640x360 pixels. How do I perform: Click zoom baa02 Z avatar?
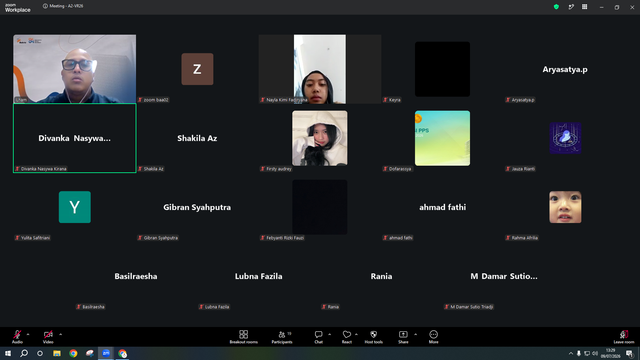(197, 69)
